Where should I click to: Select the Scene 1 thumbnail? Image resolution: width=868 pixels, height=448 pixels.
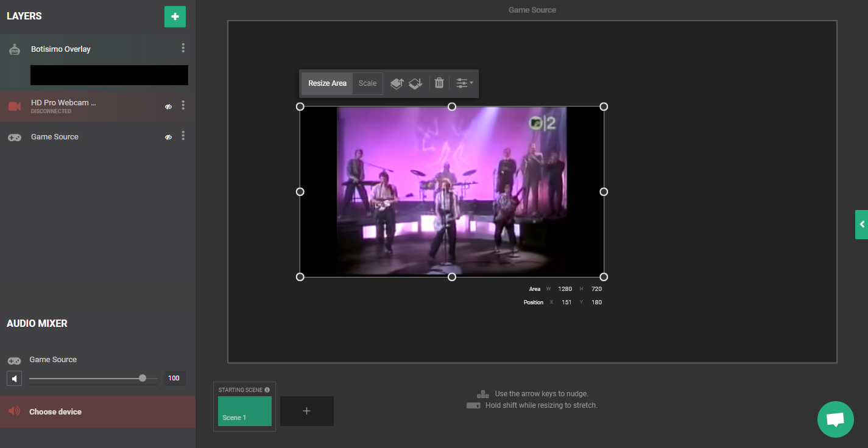pos(244,411)
